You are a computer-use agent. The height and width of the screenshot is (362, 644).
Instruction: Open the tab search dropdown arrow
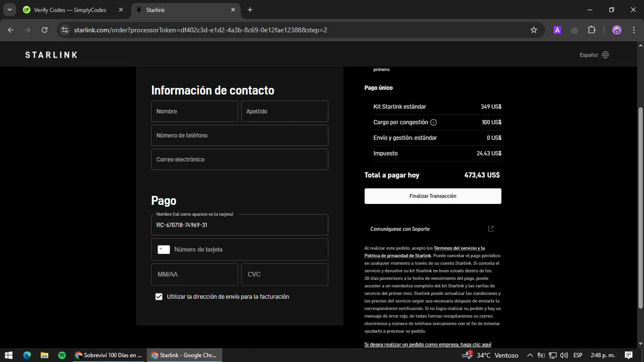click(x=9, y=9)
